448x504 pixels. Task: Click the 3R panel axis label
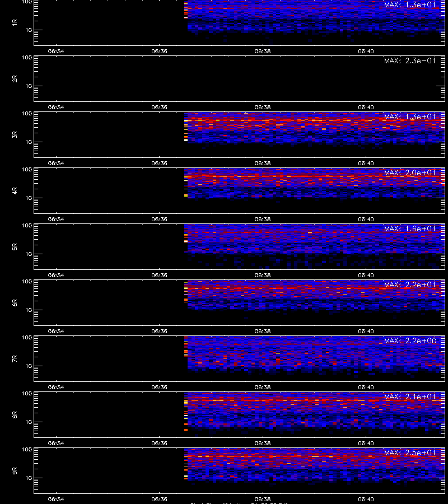[15, 134]
